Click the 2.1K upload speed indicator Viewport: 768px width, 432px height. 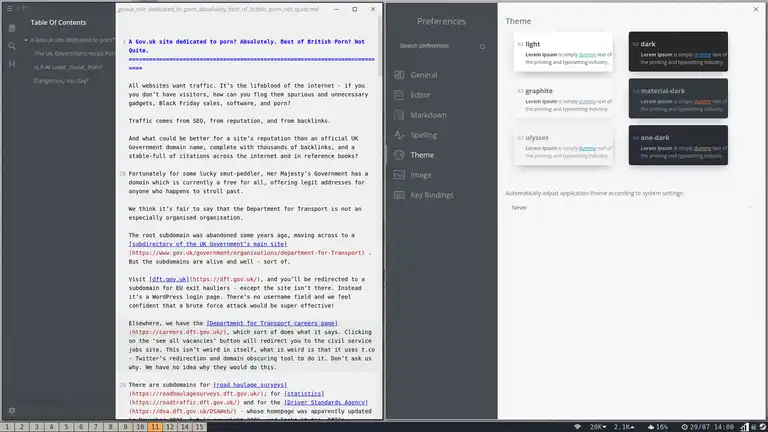click(x=624, y=427)
